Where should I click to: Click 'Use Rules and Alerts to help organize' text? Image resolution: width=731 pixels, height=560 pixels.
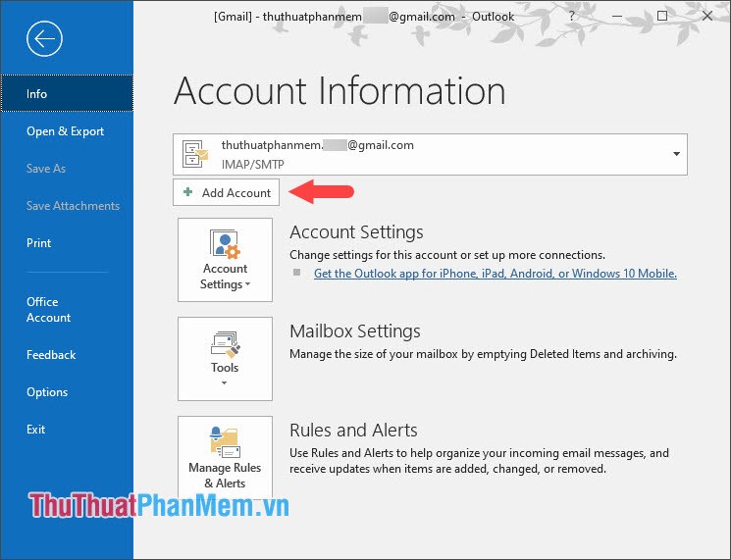pos(479,461)
